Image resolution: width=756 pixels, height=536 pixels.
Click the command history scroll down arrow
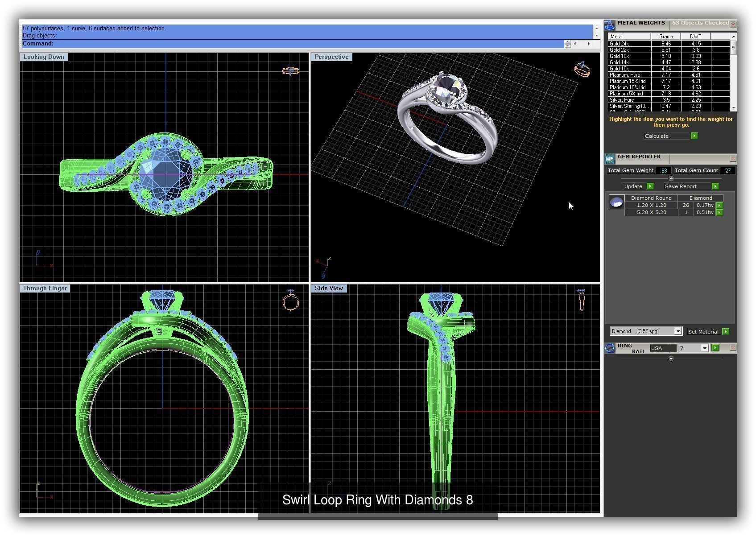tap(597, 36)
